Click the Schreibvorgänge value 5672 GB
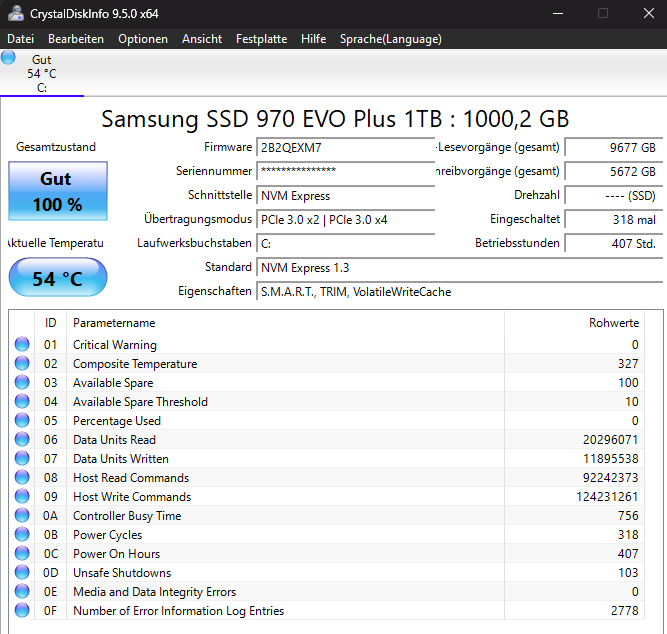 (613, 171)
